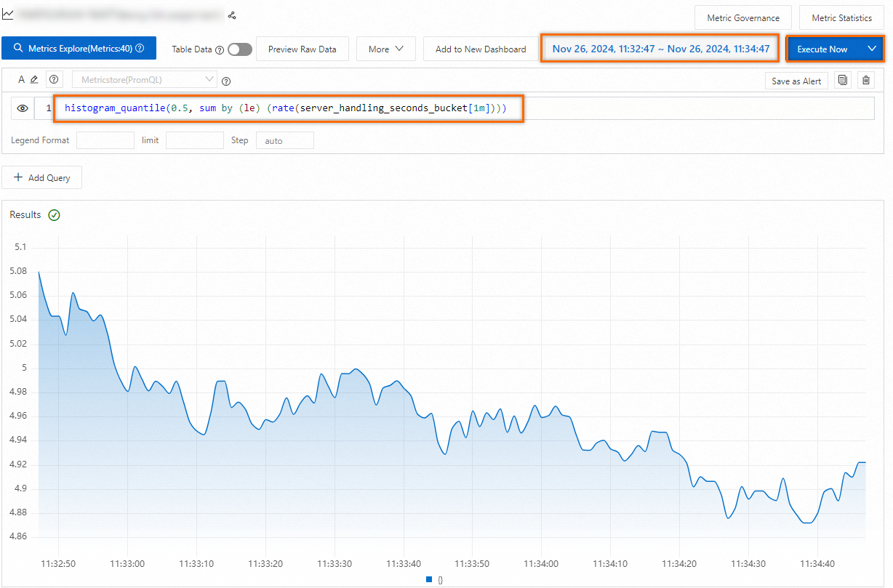The height and width of the screenshot is (588, 893).
Task: Open the time range selector
Action: click(x=660, y=49)
